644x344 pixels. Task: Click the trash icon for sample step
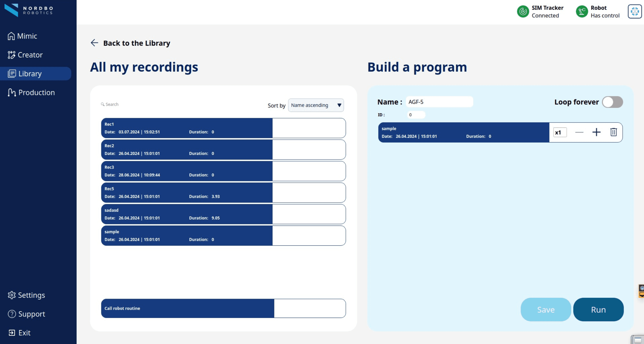613,132
